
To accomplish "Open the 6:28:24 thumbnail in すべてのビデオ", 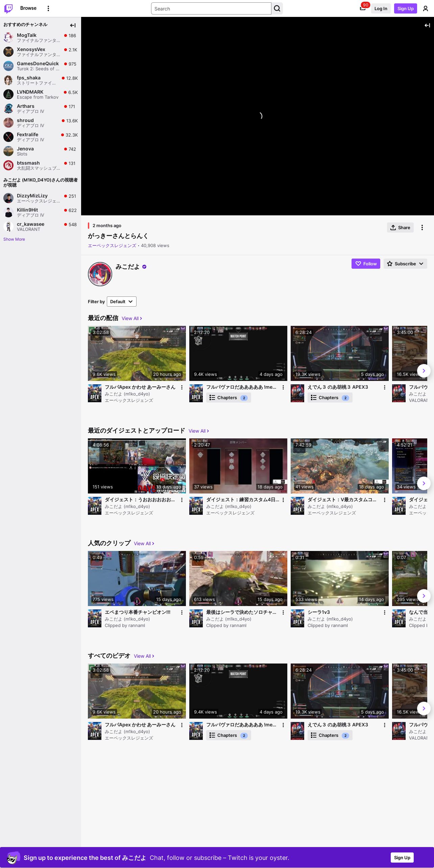I will [340, 691].
